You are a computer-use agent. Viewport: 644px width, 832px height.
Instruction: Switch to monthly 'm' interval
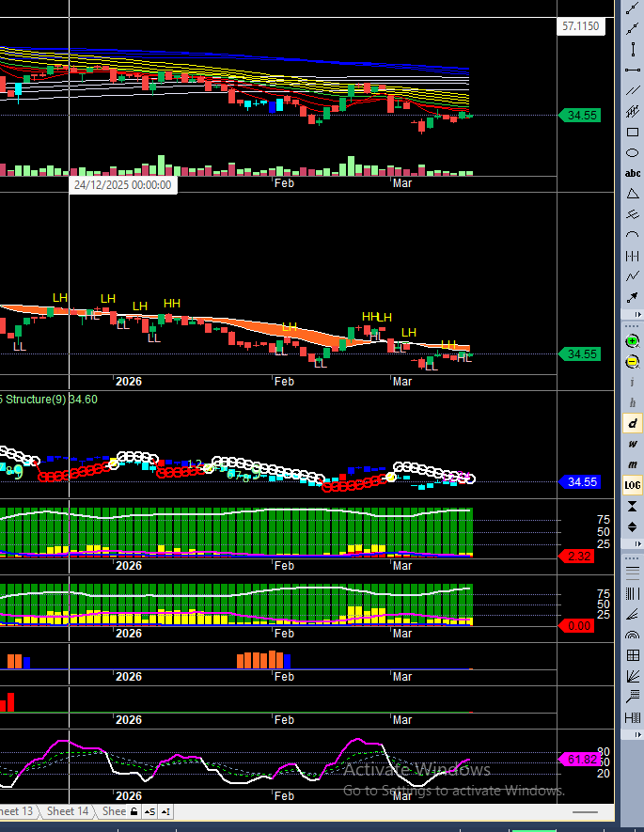633,464
